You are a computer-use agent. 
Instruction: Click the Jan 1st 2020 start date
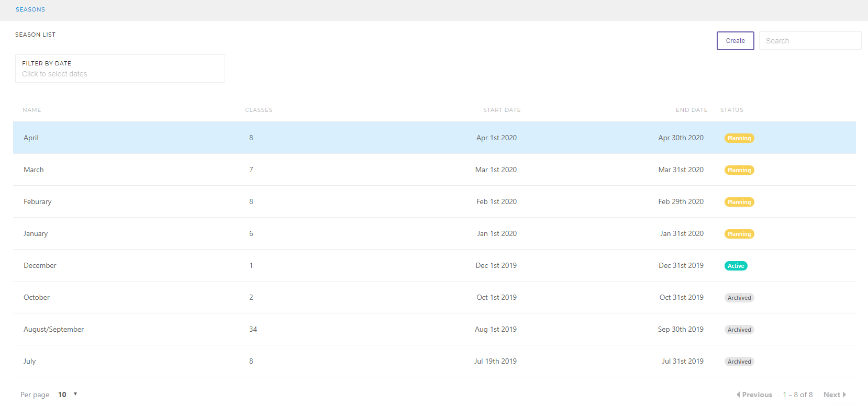[x=497, y=233]
